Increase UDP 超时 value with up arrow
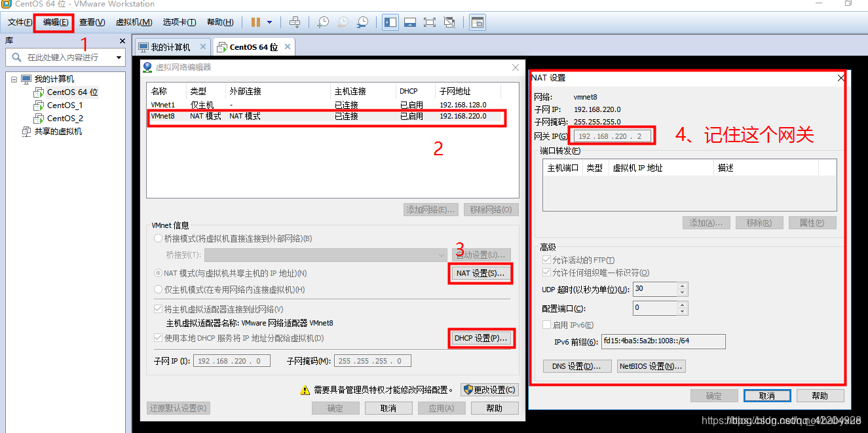The height and width of the screenshot is (433, 868). (683, 286)
